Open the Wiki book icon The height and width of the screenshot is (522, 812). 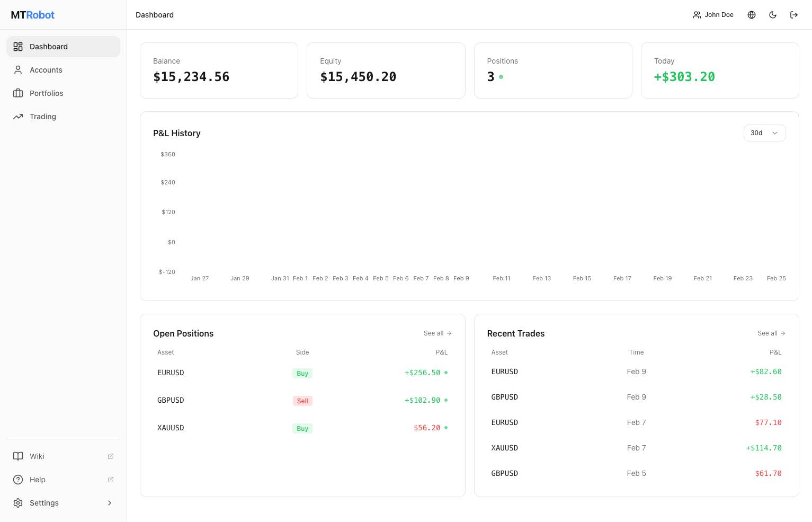click(x=19, y=456)
